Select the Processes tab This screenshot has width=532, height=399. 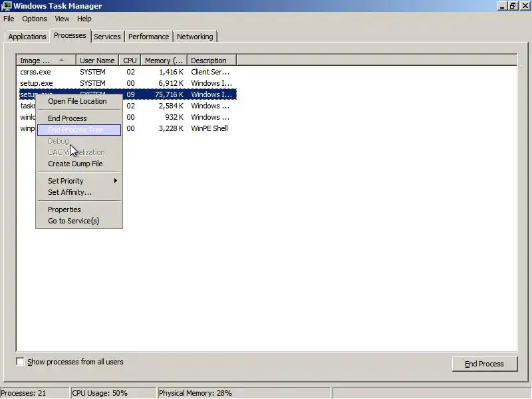coord(70,36)
